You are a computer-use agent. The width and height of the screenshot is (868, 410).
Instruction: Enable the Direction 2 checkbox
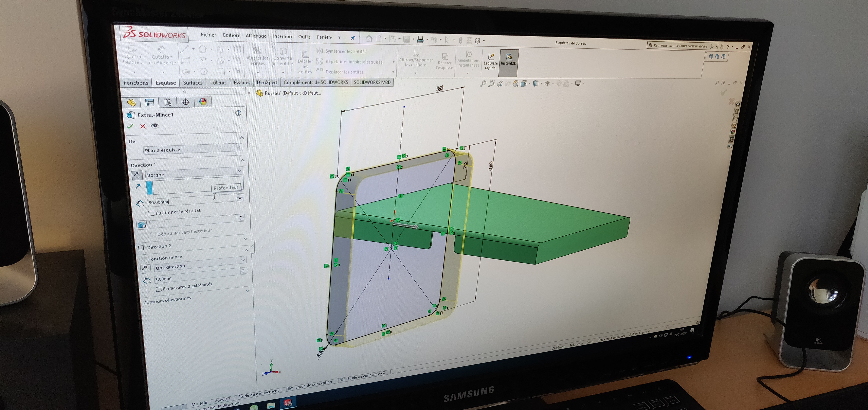[x=141, y=248]
